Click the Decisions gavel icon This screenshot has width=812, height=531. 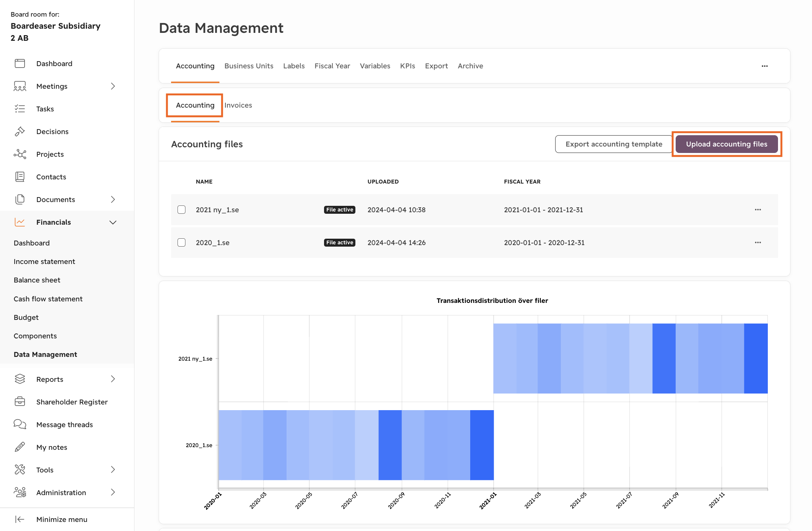[20, 131]
